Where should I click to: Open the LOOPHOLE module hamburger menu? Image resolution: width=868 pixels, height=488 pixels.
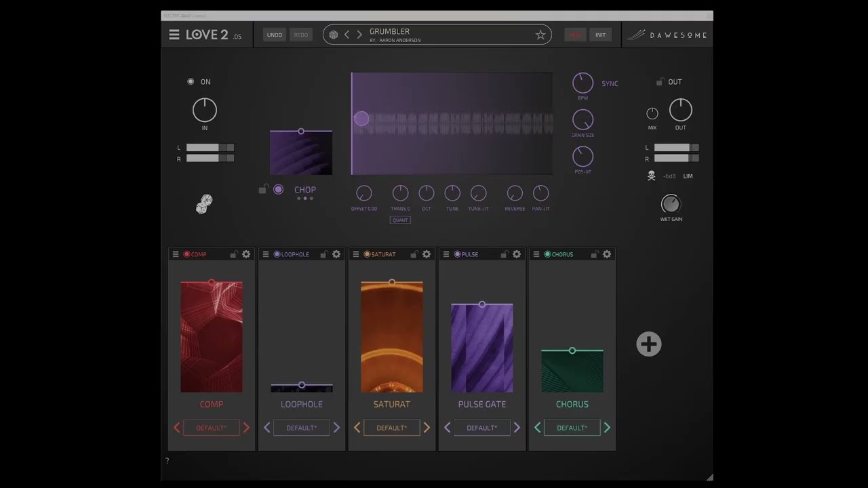(x=266, y=254)
